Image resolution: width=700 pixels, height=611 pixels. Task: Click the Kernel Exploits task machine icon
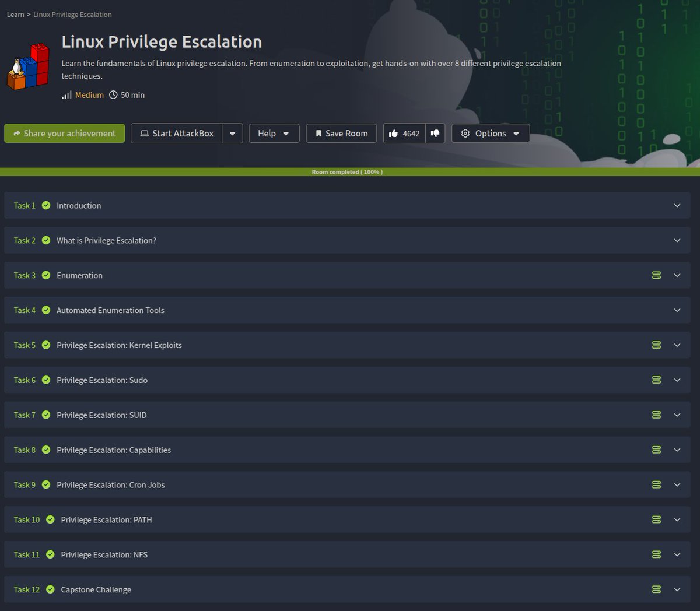[656, 345]
